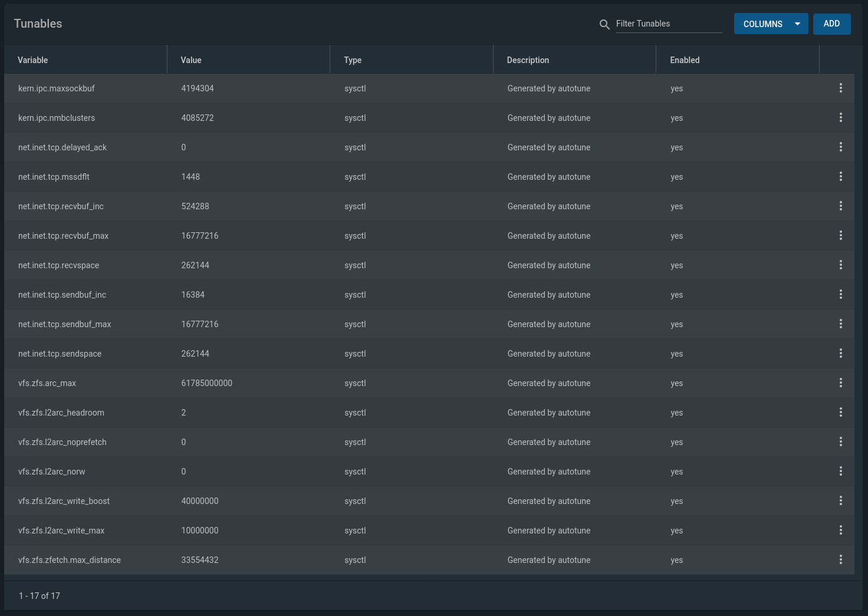The width and height of the screenshot is (868, 616).
Task: Click the value 61785000000
Action: tap(207, 383)
